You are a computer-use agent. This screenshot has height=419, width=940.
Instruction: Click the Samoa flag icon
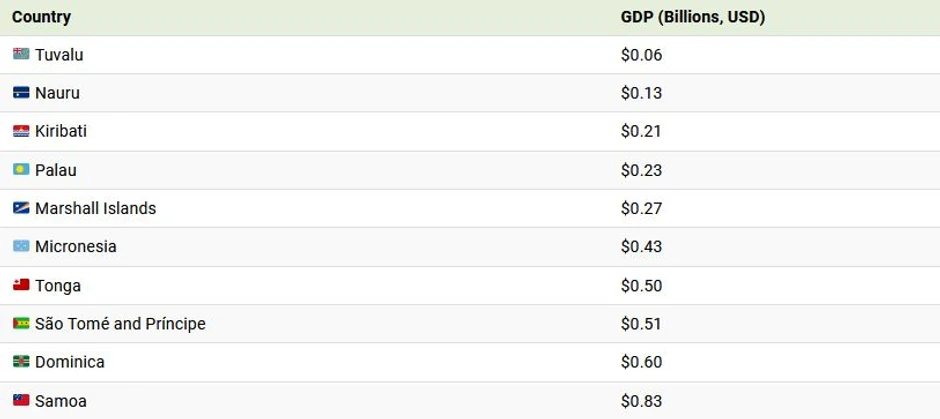[21, 401]
